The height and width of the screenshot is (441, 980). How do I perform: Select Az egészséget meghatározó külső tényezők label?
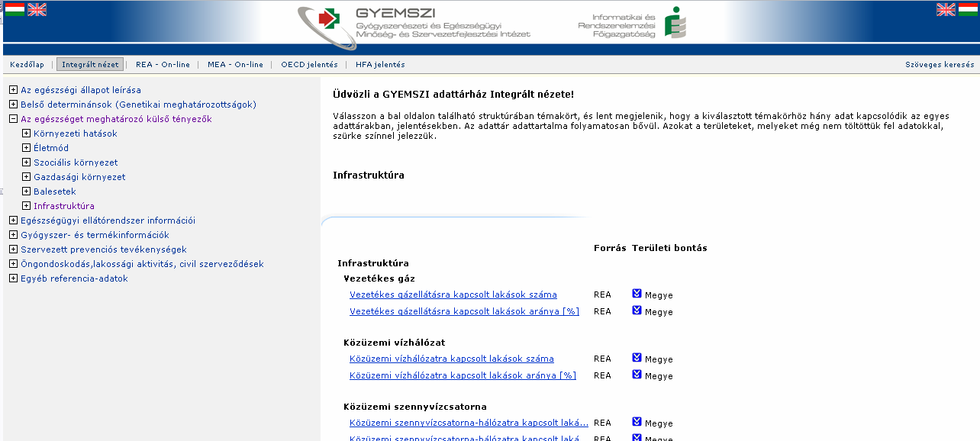click(x=116, y=119)
